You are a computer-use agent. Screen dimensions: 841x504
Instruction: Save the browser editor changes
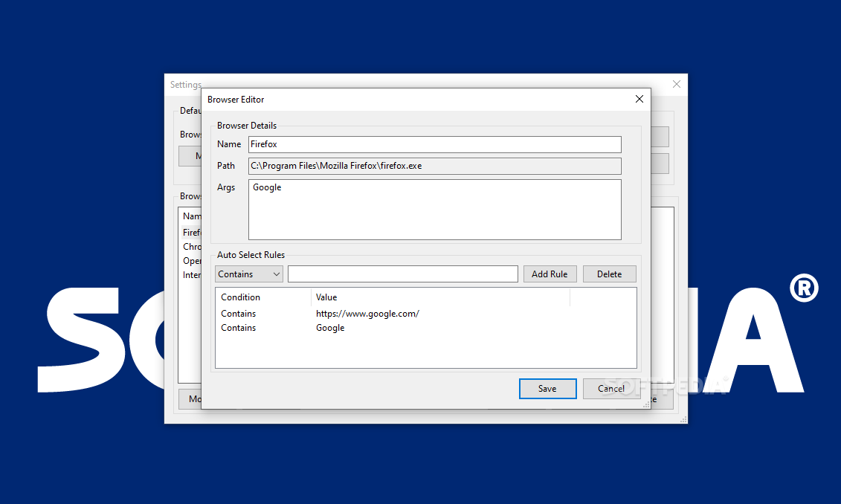click(547, 389)
